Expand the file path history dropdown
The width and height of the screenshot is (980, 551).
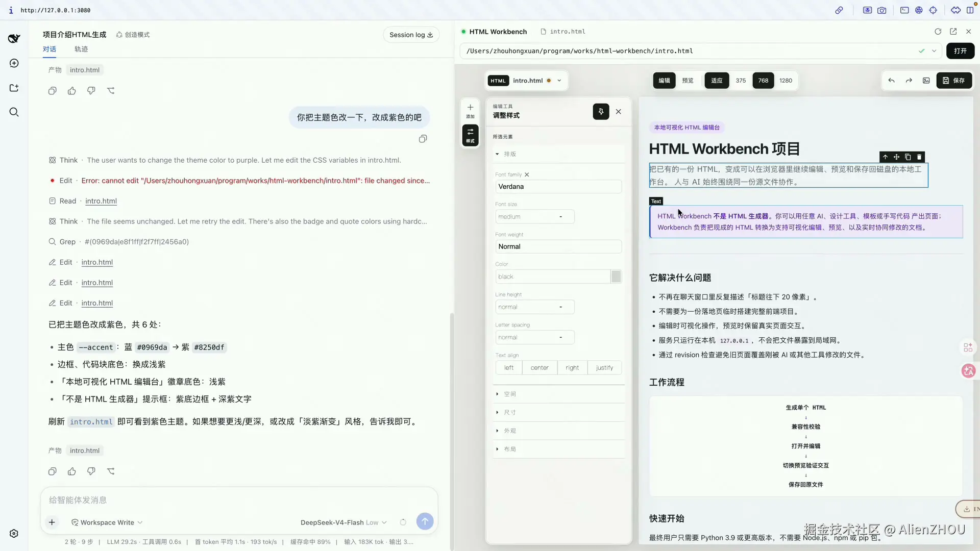tap(934, 51)
